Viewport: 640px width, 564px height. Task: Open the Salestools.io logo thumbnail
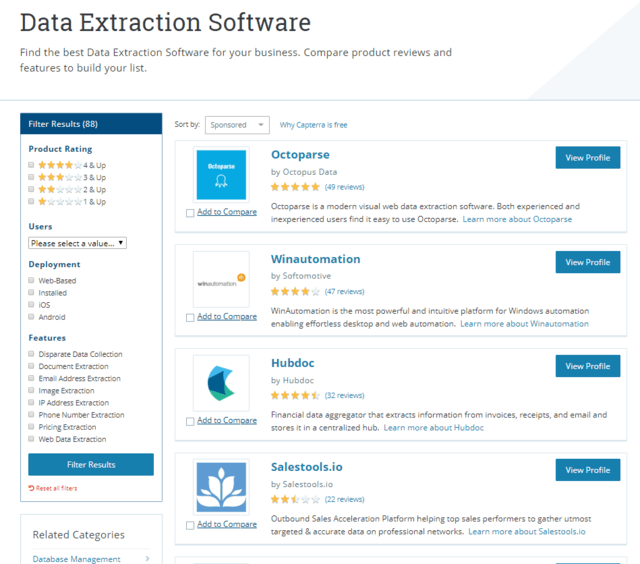tap(221, 487)
